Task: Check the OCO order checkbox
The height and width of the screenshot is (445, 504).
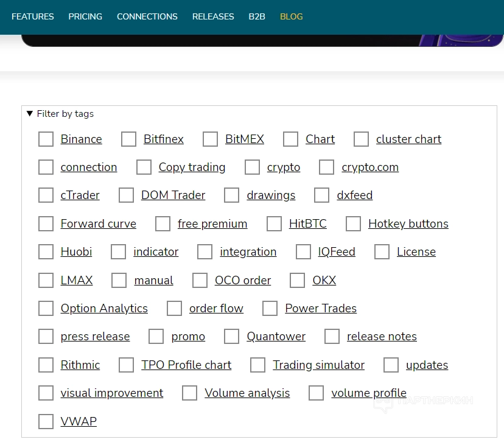Action: [200, 281]
